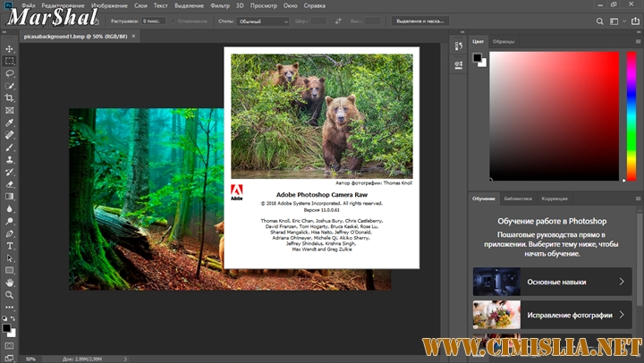The height and width of the screenshot is (363, 644).
Task: Reset default foreground and background colors
Action: click(5, 317)
